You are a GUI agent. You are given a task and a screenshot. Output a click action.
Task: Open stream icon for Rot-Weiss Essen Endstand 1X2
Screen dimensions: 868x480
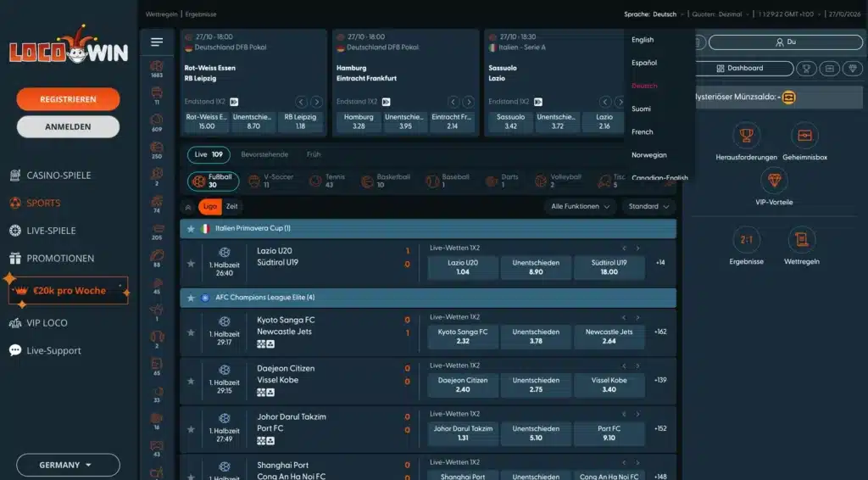pyautogui.click(x=234, y=102)
